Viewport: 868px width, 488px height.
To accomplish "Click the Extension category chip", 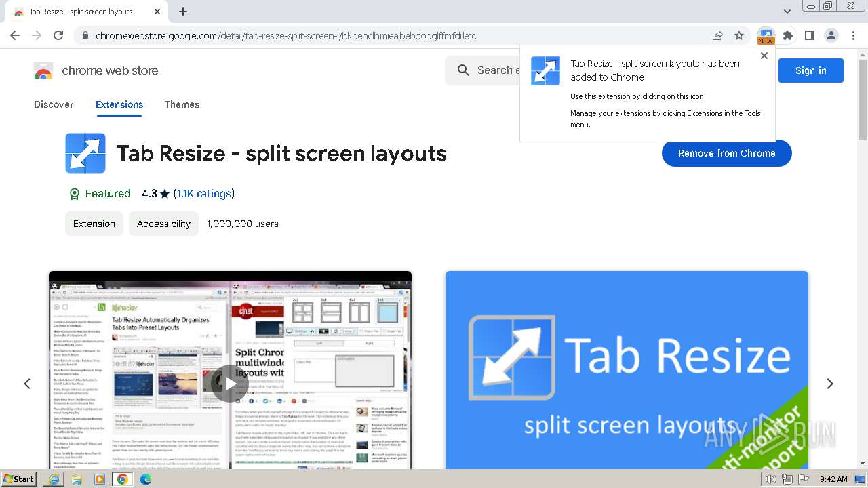I will (x=94, y=224).
